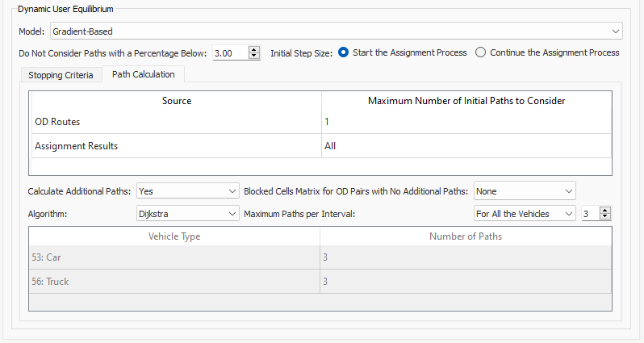This screenshot has height=343, width=644.
Task: Expand the Calculate Additional Paths dropdown
Action: pyautogui.click(x=186, y=191)
